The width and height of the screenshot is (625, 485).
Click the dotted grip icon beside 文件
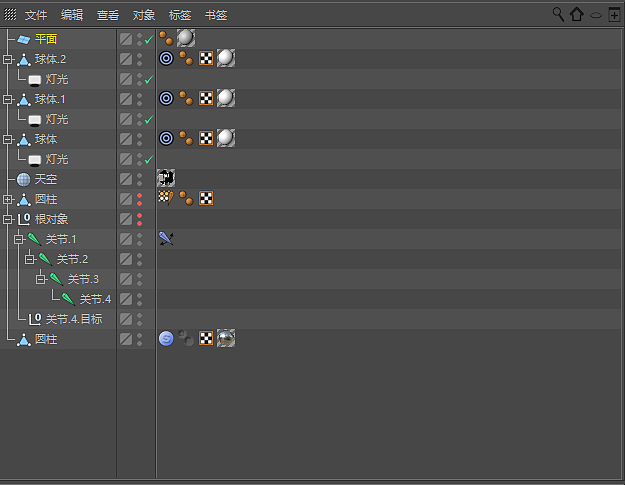pos(10,15)
